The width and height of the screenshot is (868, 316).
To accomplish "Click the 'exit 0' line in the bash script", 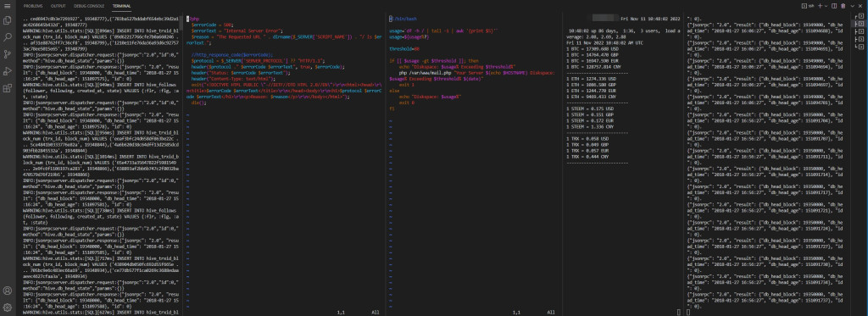I will pyautogui.click(x=406, y=103).
